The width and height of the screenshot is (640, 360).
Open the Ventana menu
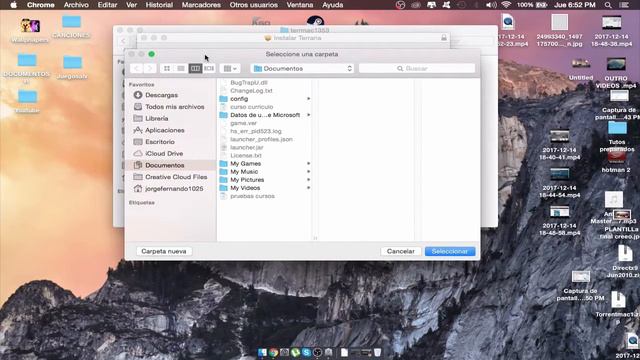300,5
